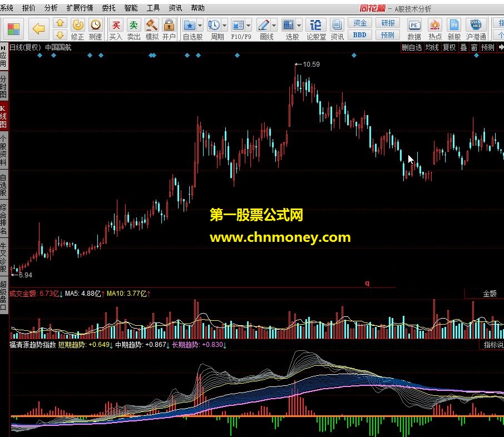The height and width of the screenshot is (437, 504).
Task: Open the 工具 menu
Action: [153, 8]
